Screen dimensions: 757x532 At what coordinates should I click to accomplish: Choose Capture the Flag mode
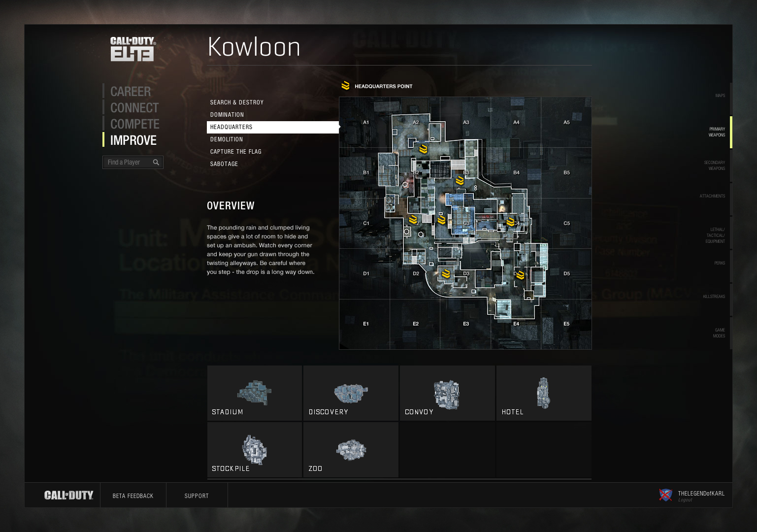point(236,152)
